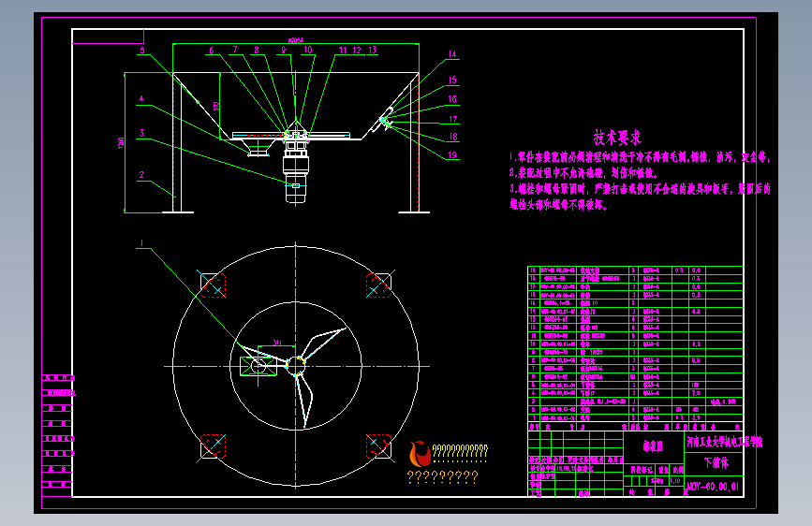Click the top width dimension text above hopper
Image resolution: width=812 pixels, height=526 pixels.
(x=296, y=40)
